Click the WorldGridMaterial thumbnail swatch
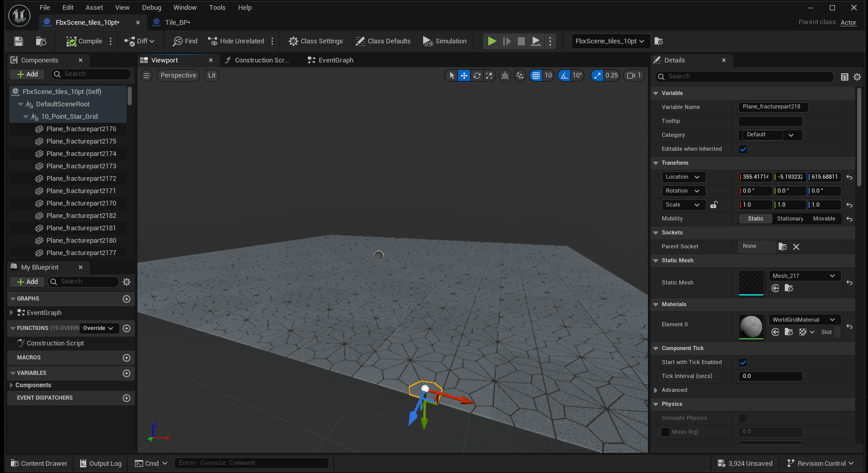 coord(751,326)
